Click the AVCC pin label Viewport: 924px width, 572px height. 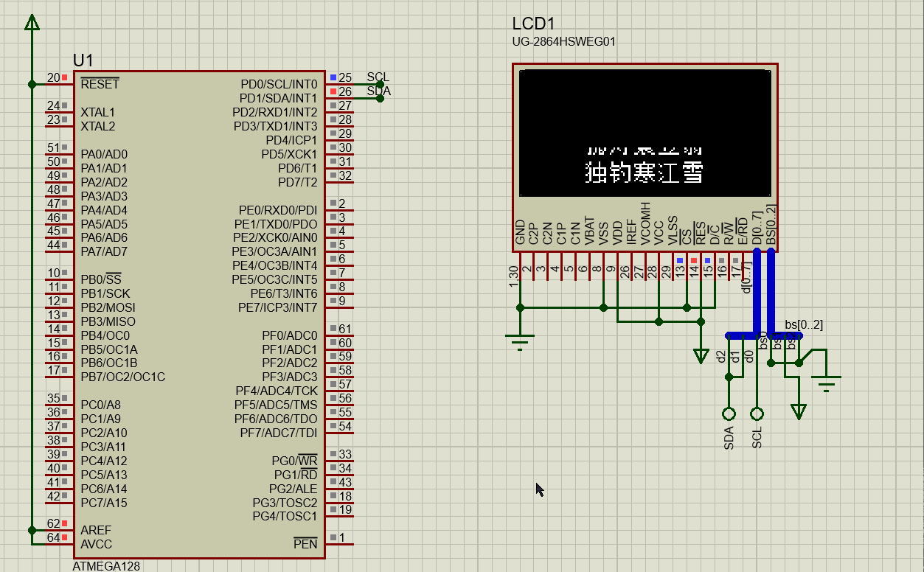(x=97, y=544)
